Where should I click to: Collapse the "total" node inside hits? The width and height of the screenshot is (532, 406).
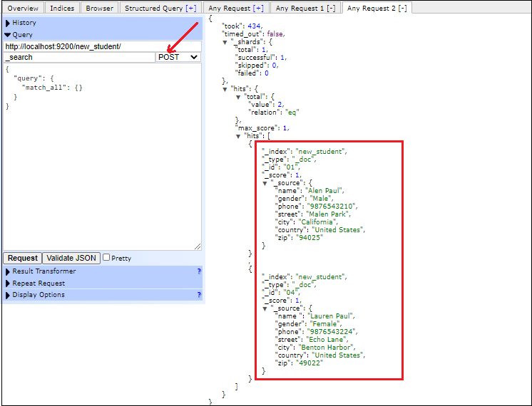(238, 96)
